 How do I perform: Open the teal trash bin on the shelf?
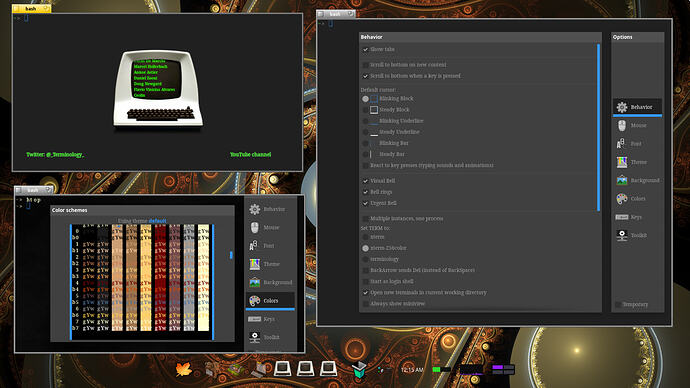(359, 370)
